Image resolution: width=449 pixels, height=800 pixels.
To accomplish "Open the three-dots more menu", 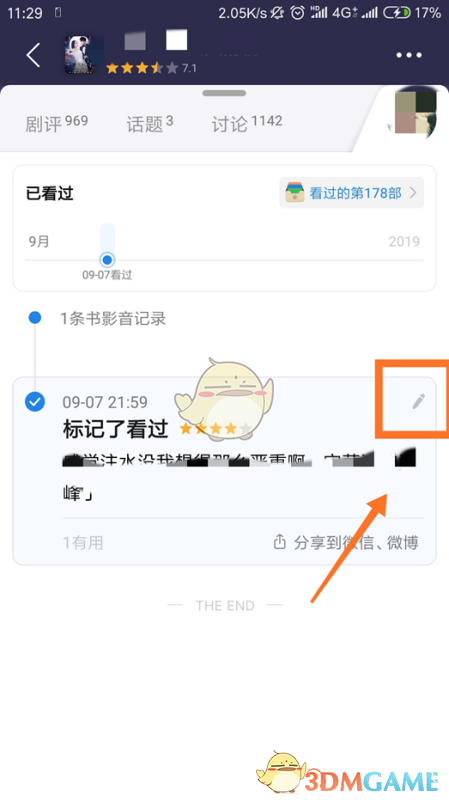I will 409,55.
